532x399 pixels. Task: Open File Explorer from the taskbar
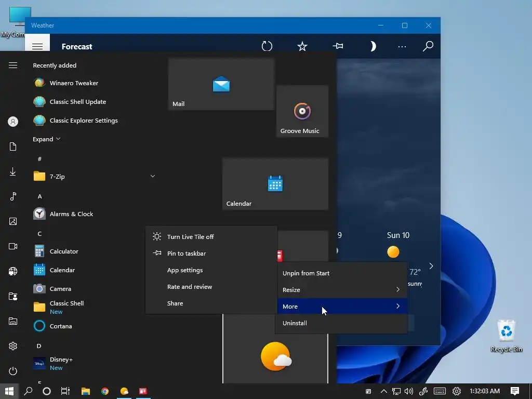(x=86, y=391)
